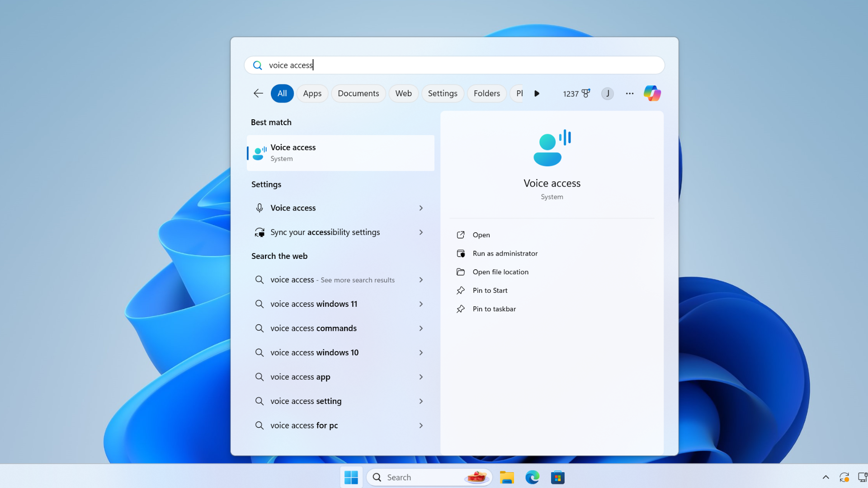
Task: Select the Apps filter tab
Action: coord(312,93)
